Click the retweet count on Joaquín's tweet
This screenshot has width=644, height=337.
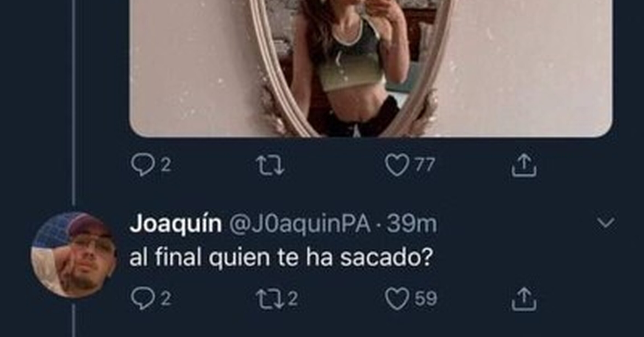click(293, 299)
